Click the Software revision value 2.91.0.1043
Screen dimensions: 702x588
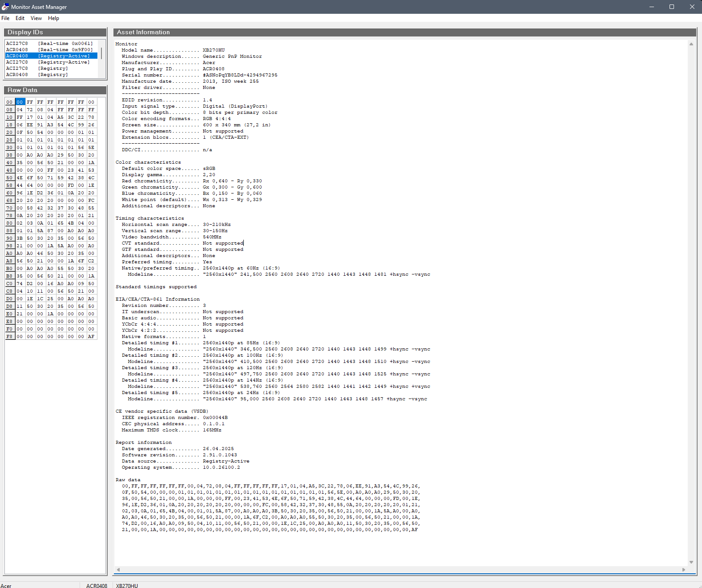(x=220, y=455)
